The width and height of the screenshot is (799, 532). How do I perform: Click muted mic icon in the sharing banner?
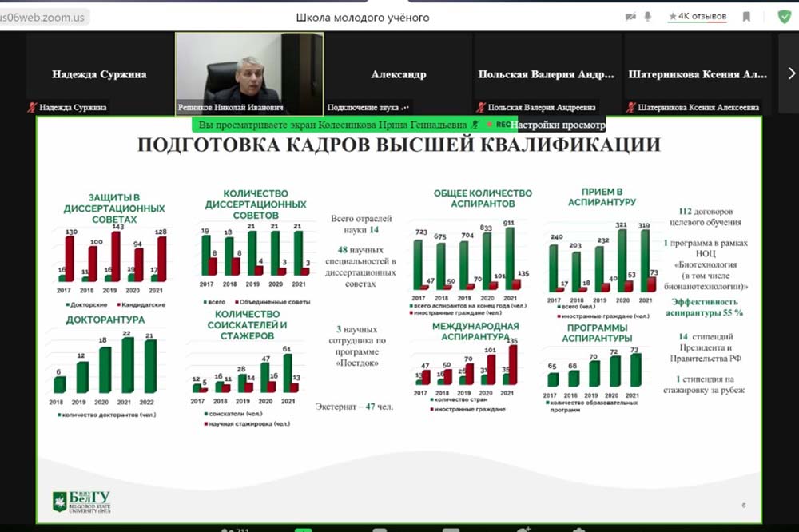click(x=477, y=125)
